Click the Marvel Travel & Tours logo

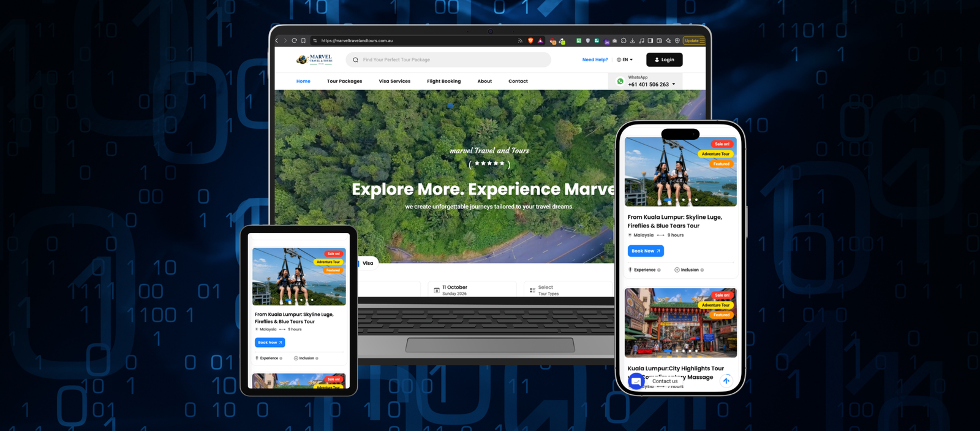pyautogui.click(x=314, y=59)
